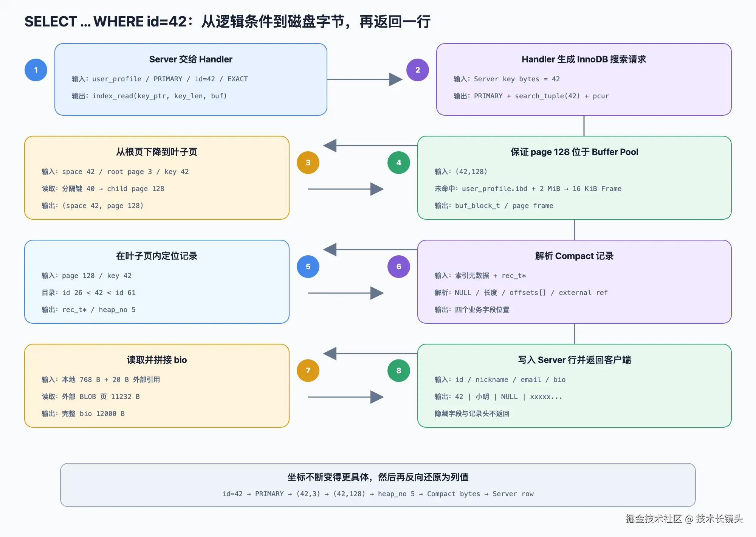
Task: Click the purple step 2 circle
Action: (418, 70)
